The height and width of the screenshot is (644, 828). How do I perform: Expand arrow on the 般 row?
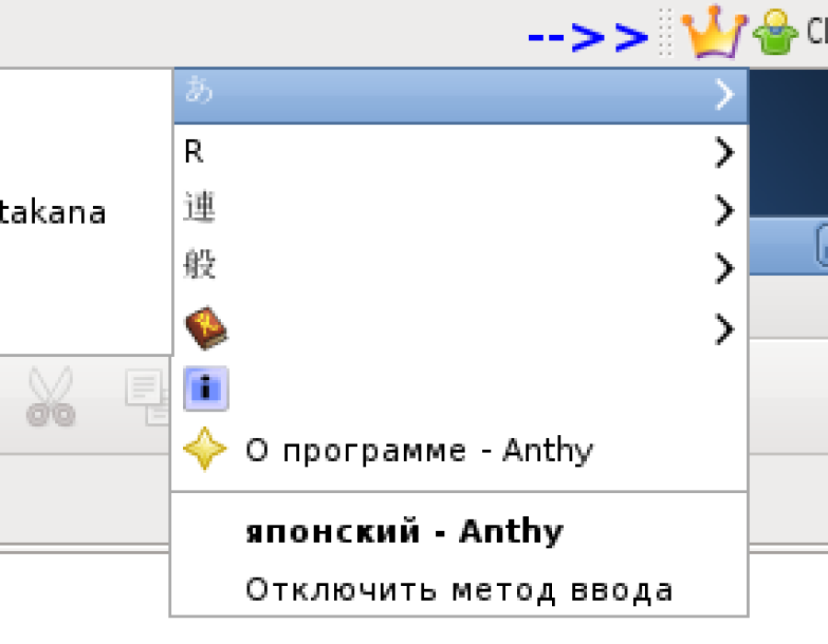[x=725, y=268]
